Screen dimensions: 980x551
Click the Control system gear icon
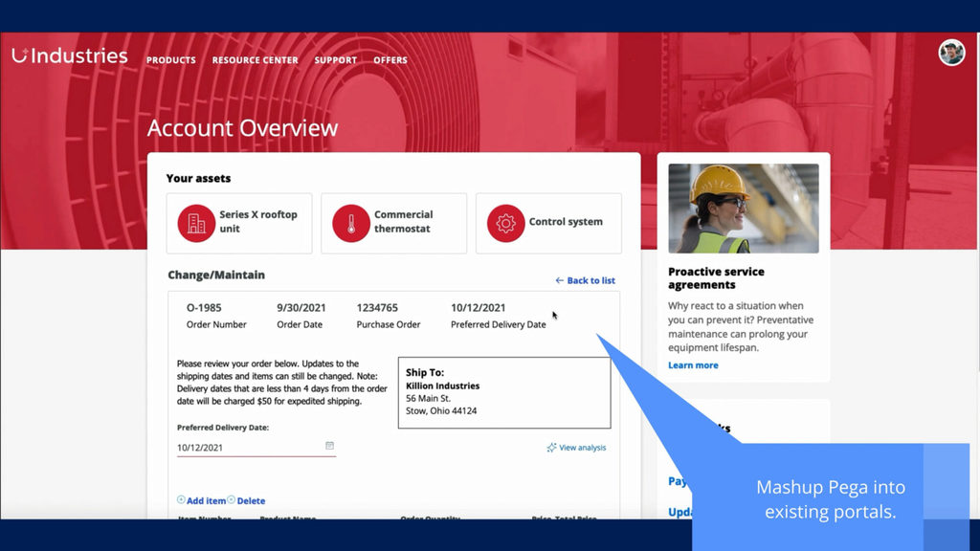[506, 223]
